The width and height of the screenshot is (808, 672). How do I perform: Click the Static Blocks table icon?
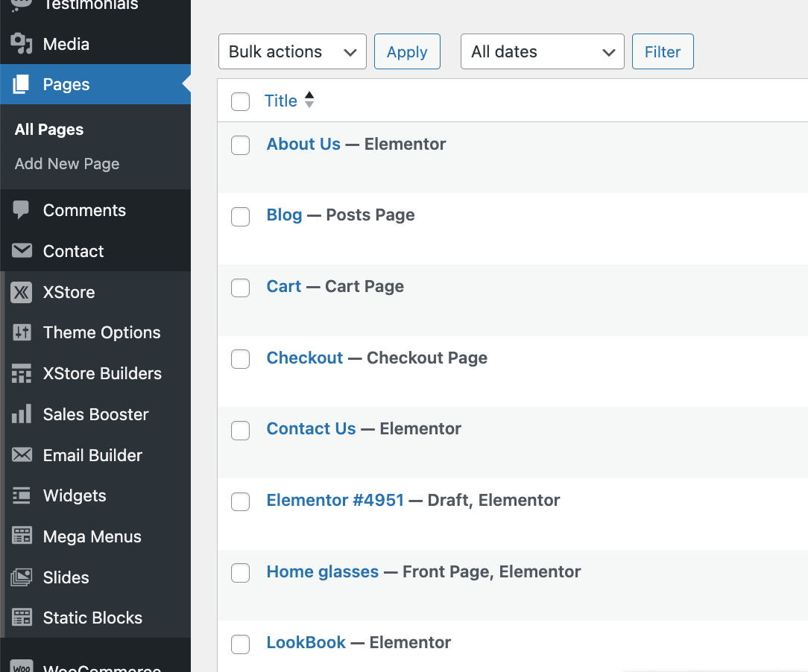22,617
